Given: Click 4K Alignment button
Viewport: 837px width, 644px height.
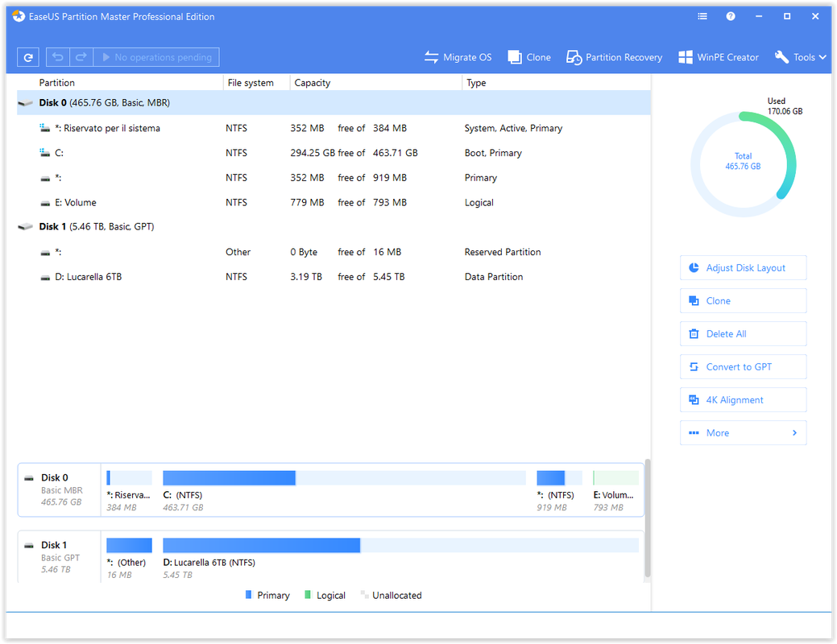Looking at the screenshot, I should pyautogui.click(x=743, y=400).
